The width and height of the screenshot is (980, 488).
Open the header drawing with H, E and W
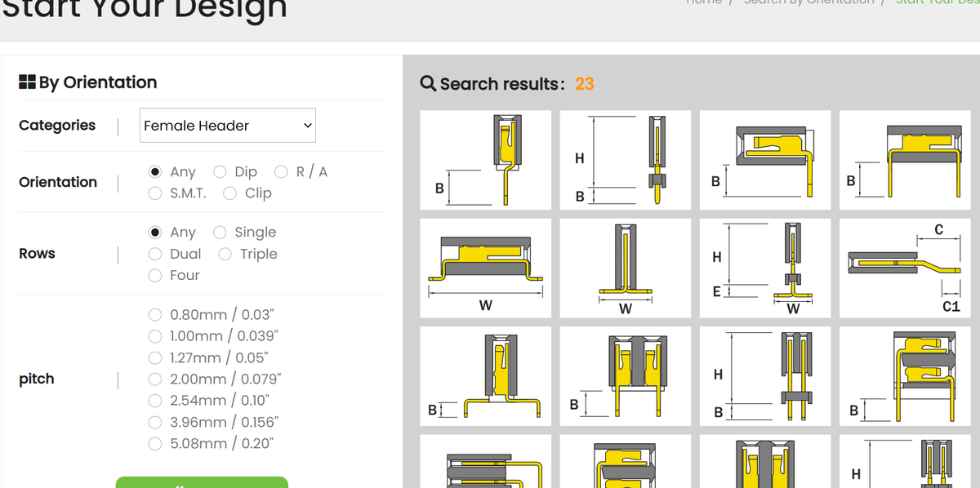coord(765,268)
